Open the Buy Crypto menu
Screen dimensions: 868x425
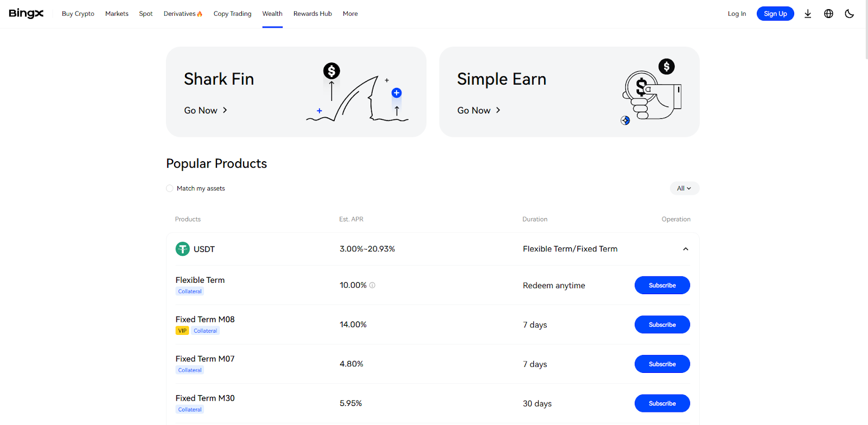[x=78, y=14]
